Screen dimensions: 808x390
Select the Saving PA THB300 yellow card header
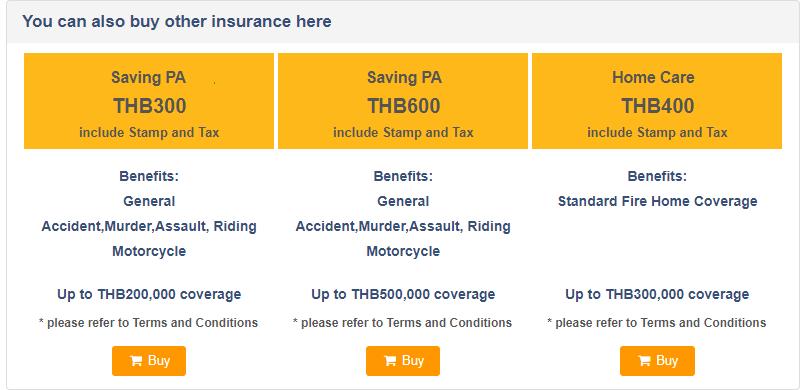tap(149, 101)
